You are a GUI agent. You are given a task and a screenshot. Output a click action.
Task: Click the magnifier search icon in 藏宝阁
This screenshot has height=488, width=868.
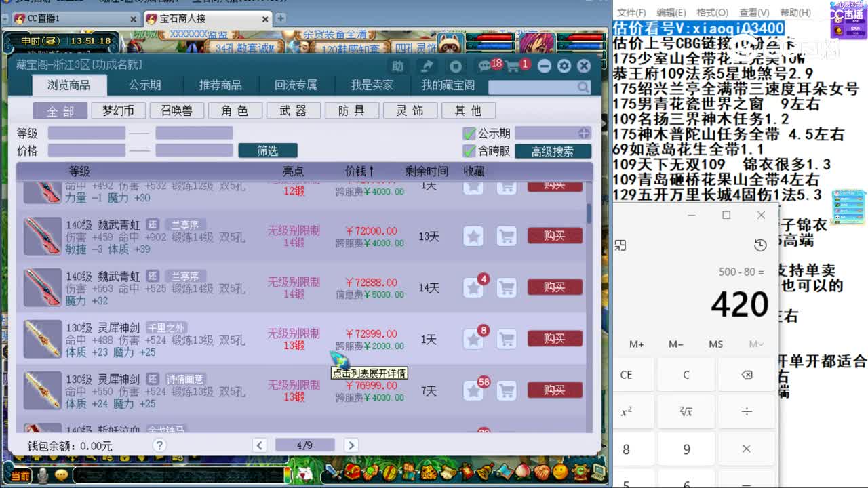click(583, 87)
